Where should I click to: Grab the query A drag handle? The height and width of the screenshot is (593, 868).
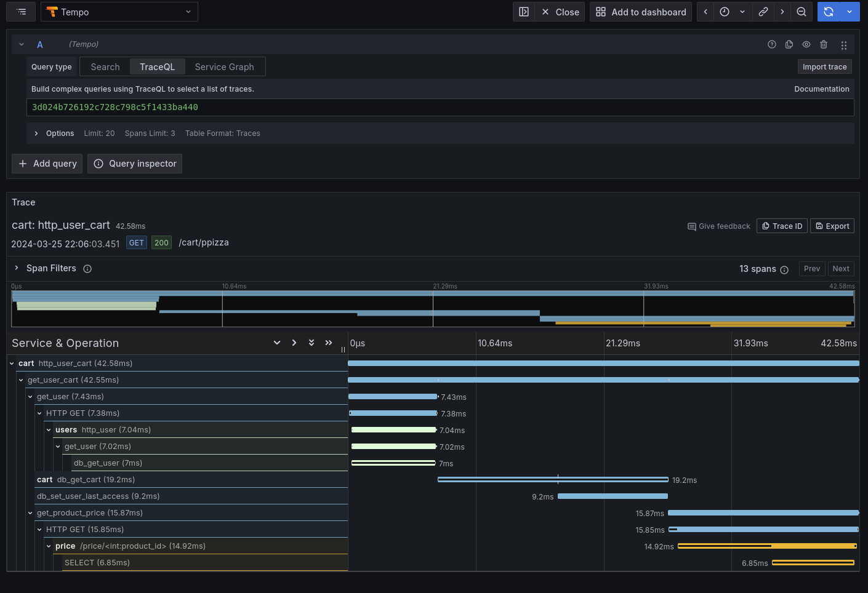(844, 45)
